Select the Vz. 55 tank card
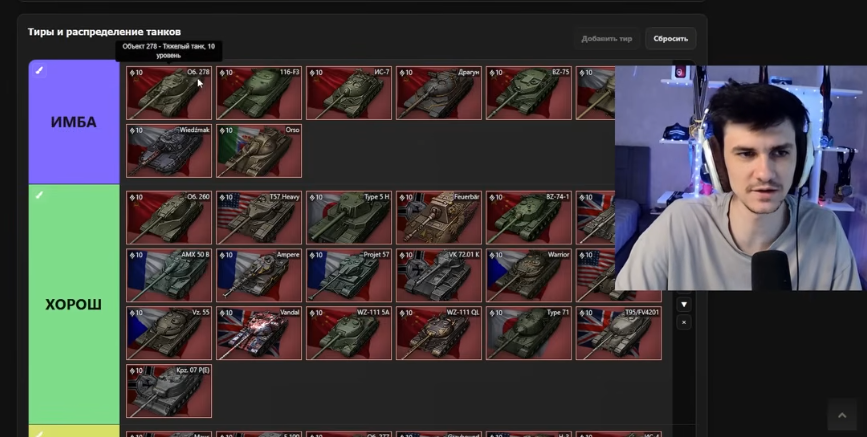The height and width of the screenshot is (437, 867). pyautogui.click(x=169, y=333)
